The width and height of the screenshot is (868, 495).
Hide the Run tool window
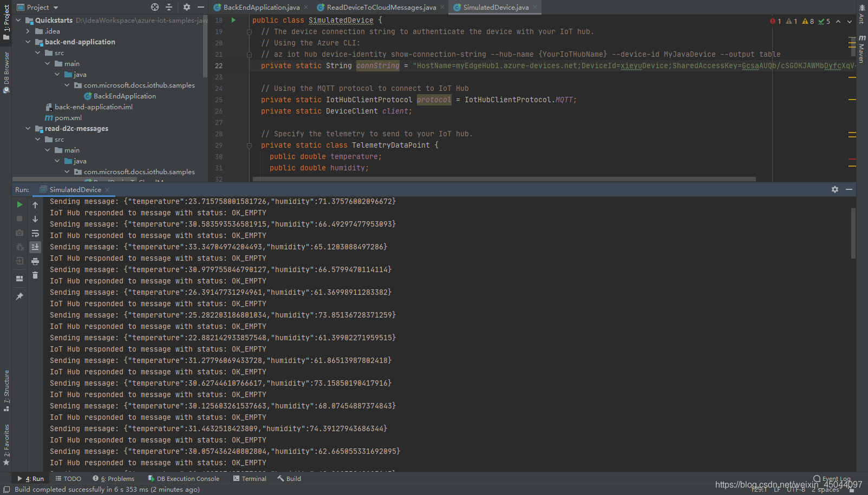(849, 189)
